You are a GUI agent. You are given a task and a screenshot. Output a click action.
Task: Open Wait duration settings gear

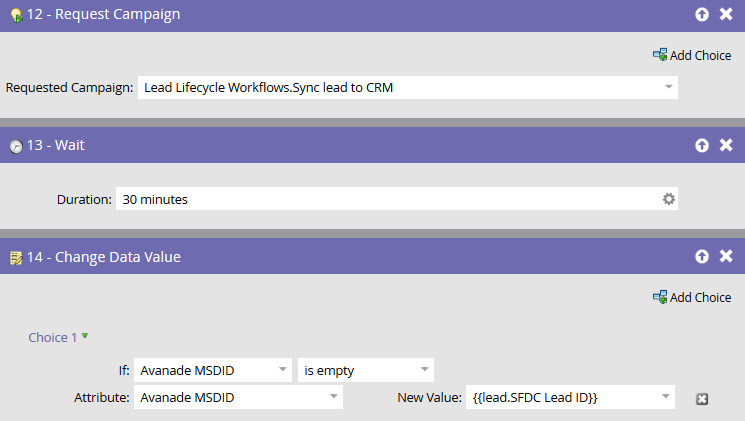click(x=669, y=199)
